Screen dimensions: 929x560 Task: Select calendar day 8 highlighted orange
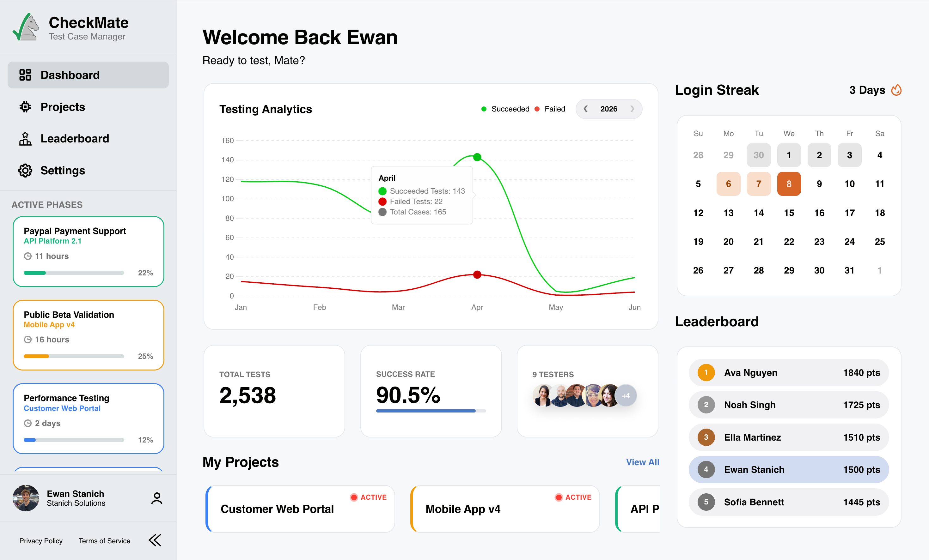pos(789,184)
